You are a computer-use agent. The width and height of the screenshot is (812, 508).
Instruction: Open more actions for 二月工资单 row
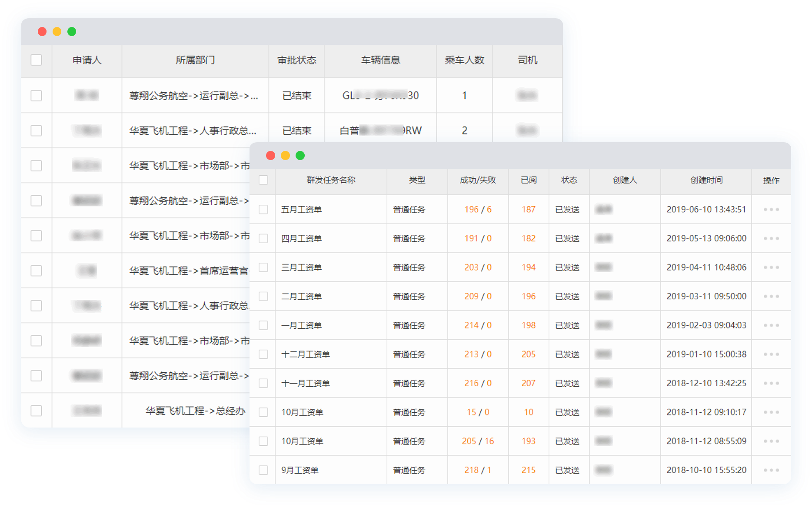point(771,296)
